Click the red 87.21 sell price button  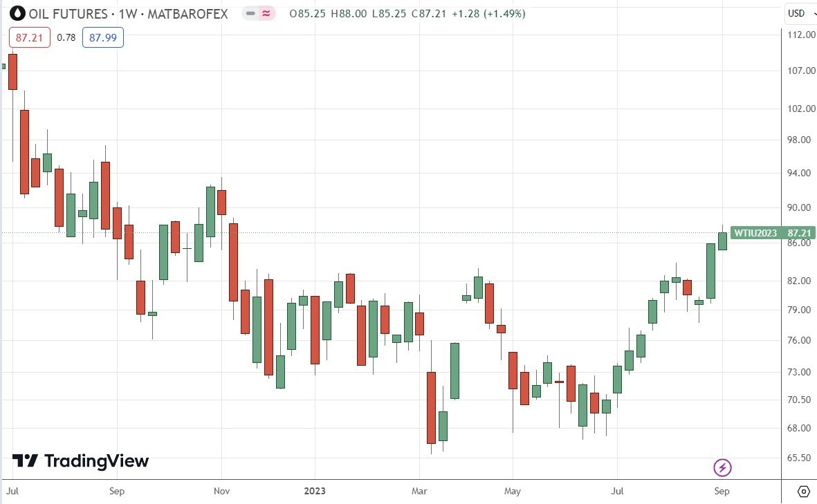click(x=28, y=37)
